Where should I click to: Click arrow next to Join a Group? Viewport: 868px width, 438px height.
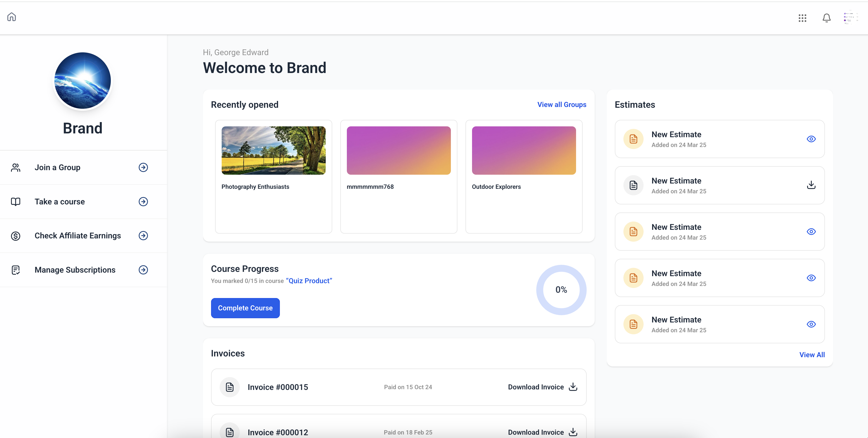(143, 167)
